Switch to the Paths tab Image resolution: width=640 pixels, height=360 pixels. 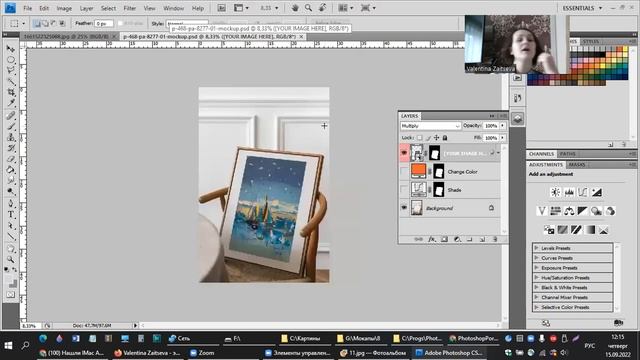[567, 154]
